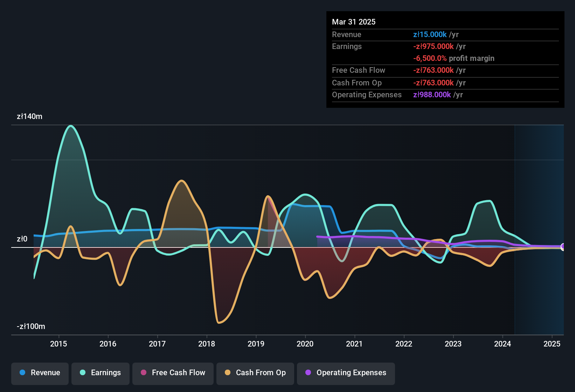Screen dimensions: 575x392
Task: Click the Cash From Op label in tooltip
Action: tap(357, 83)
